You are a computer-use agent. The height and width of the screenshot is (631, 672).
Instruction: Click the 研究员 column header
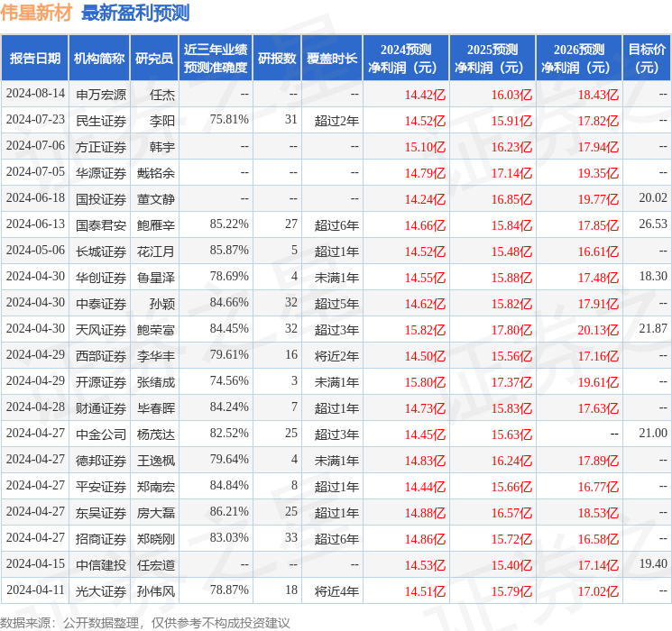pyautogui.click(x=154, y=59)
